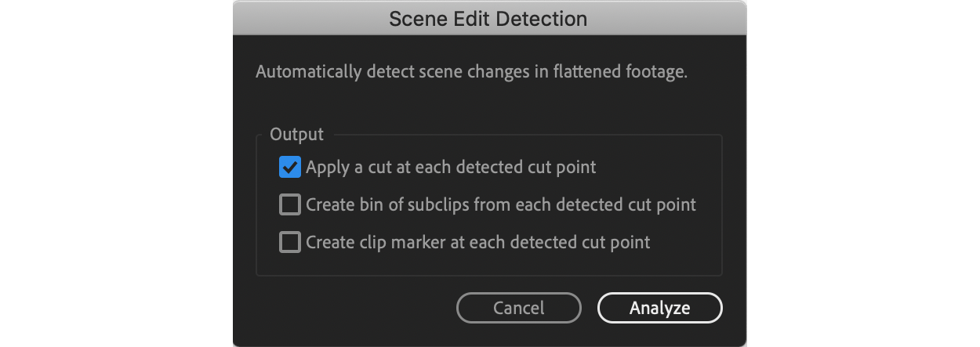This screenshot has height=347, width=980.
Task: Click the word 'Analyze' in the button
Action: tap(659, 309)
